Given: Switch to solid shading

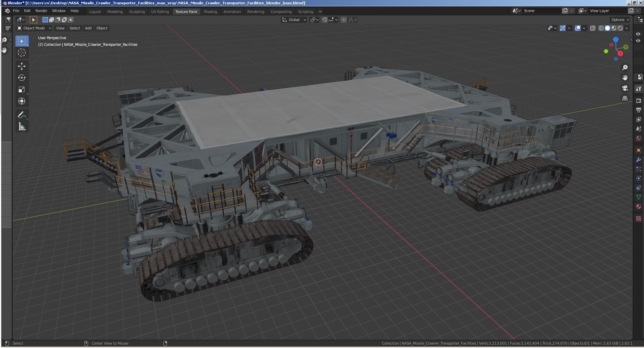Looking at the screenshot, I should tap(608, 28).
